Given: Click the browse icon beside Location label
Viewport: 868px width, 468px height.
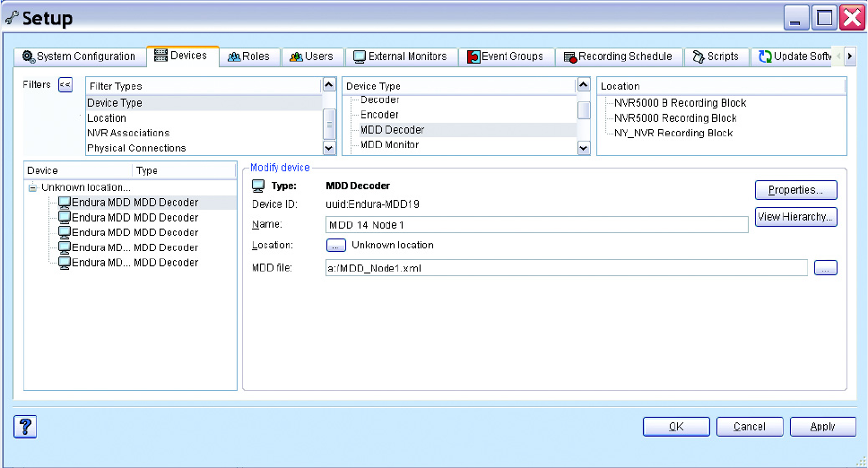Looking at the screenshot, I should pyautogui.click(x=335, y=245).
